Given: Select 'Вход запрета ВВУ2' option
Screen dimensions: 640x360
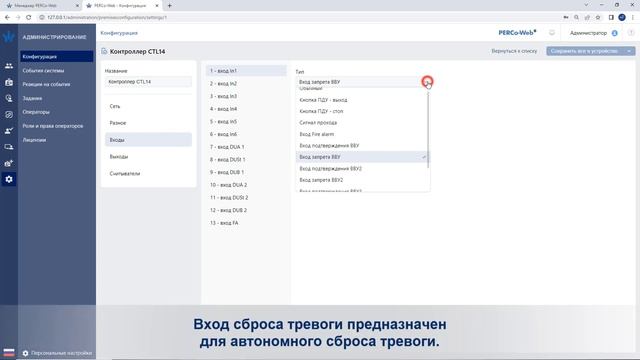Looking at the screenshot, I should click(362, 180).
